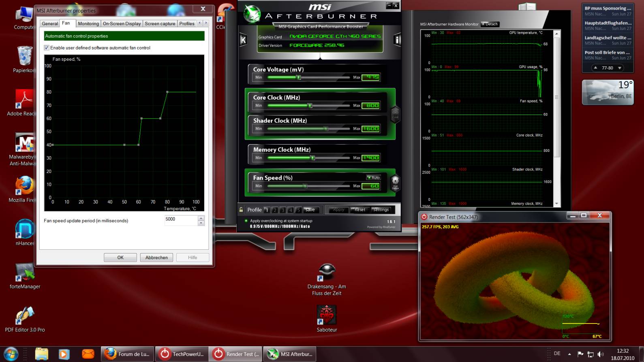Open Hauptstadtflughafen news headline
Viewport: 644px width, 362px height.
(x=608, y=23)
